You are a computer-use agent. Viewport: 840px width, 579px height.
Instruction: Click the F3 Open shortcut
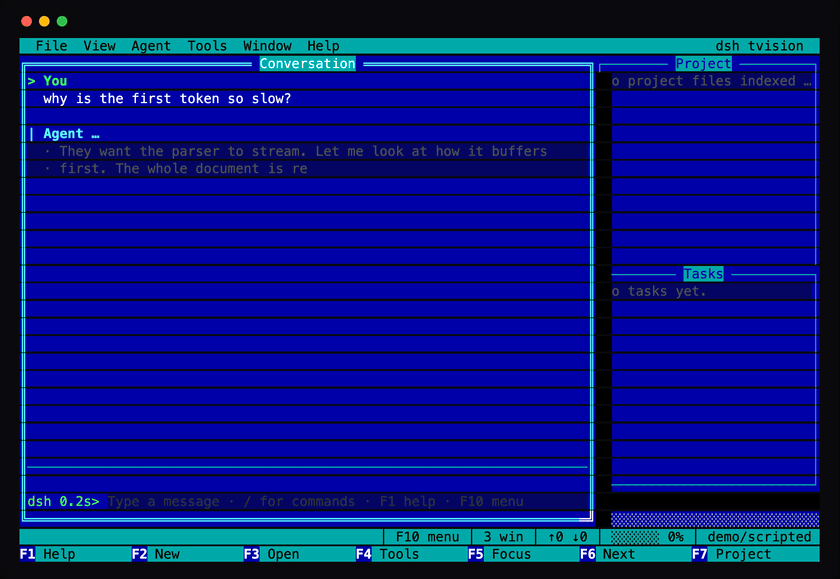(x=272, y=554)
